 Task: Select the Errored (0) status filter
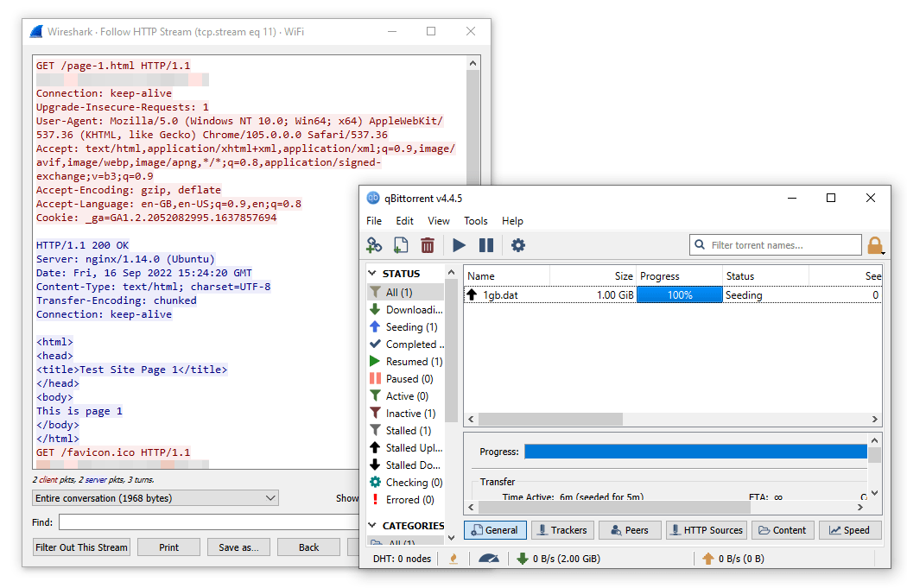tap(405, 500)
